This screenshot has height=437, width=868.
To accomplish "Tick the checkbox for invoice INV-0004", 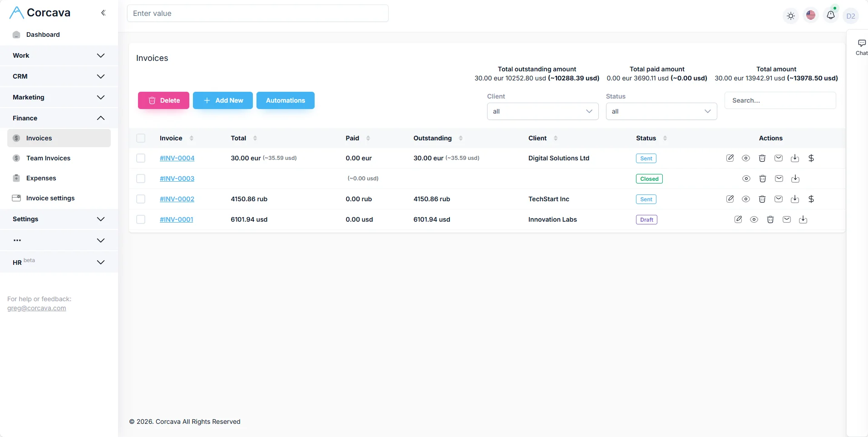I will tap(141, 158).
